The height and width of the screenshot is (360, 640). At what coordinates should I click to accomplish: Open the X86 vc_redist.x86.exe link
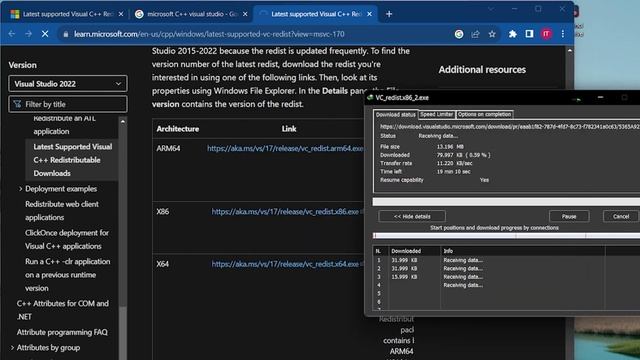[285, 211]
